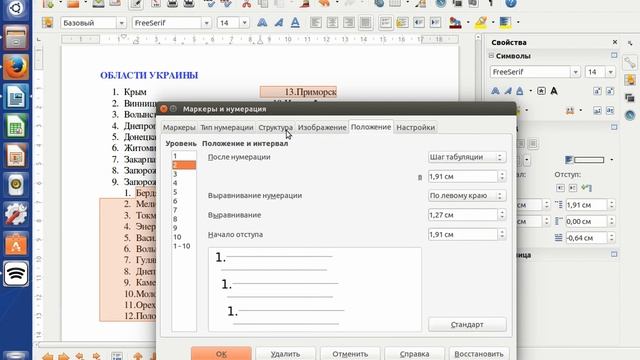Toggle bulleted list in toolbar

pyautogui.click(x=402, y=22)
